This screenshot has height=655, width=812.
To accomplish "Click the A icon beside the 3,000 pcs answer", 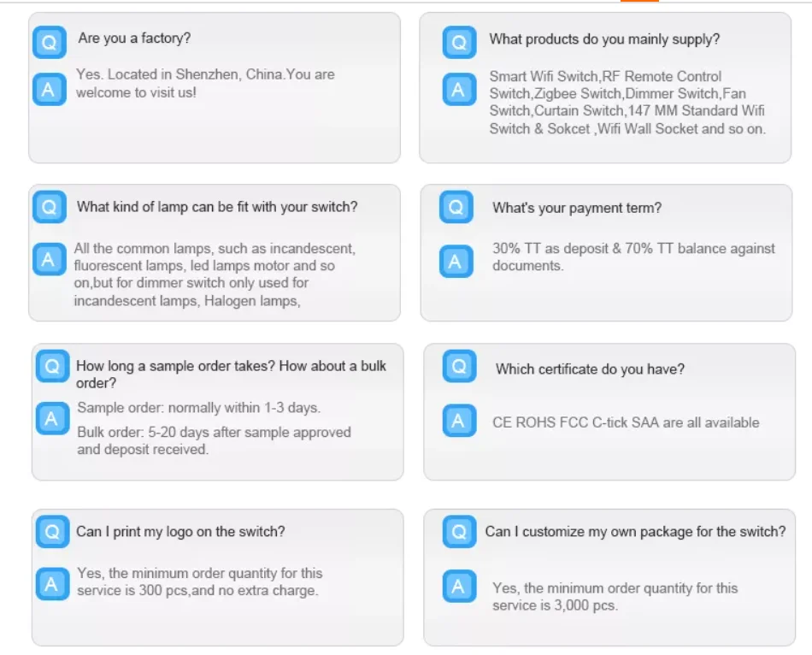I will point(459,586).
